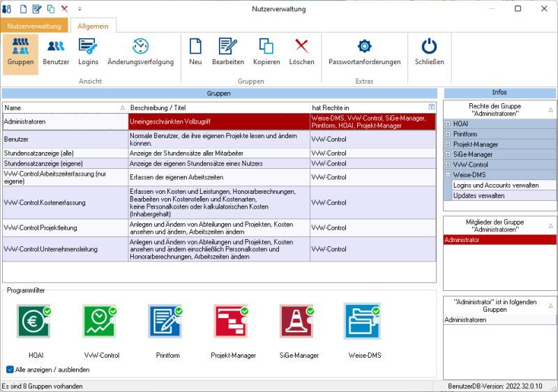The height and width of the screenshot is (392, 558).
Task: Click Erfassen der eigenen Arbeitszeiten cell
Action: click(219, 177)
